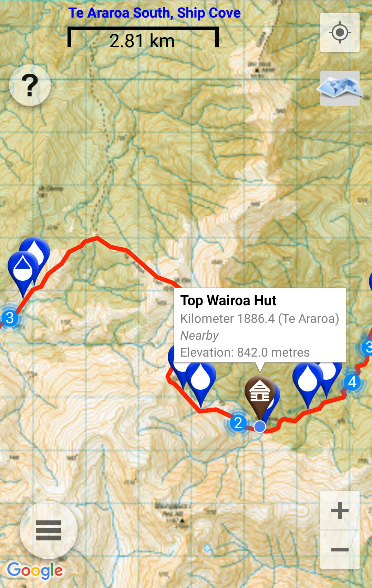Image resolution: width=372 pixels, height=588 pixels.
Task: Select the brown Top Wairoa Hut marker
Action: pyautogui.click(x=260, y=397)
